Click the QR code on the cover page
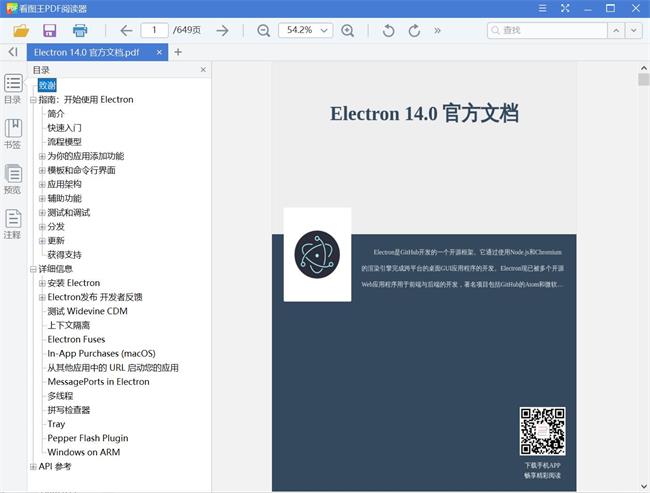Screen dimensions: 650x493 [x=542, y=431]
